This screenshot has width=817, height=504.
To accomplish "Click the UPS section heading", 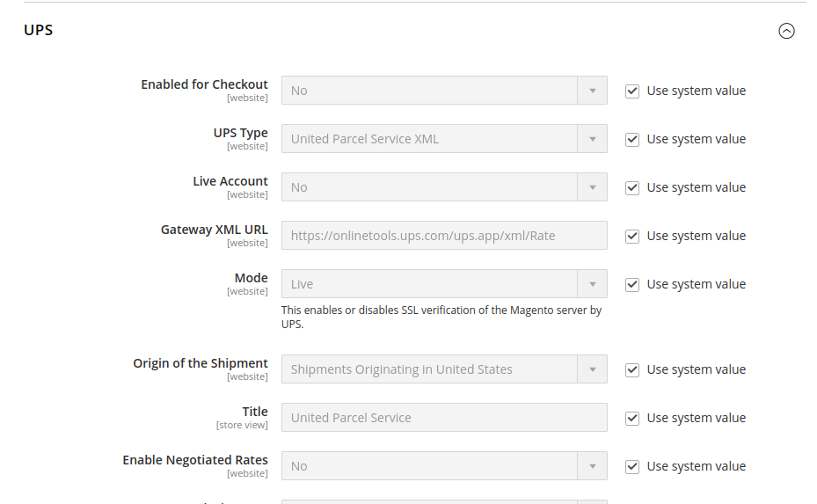I will click(x=38, y=30).
